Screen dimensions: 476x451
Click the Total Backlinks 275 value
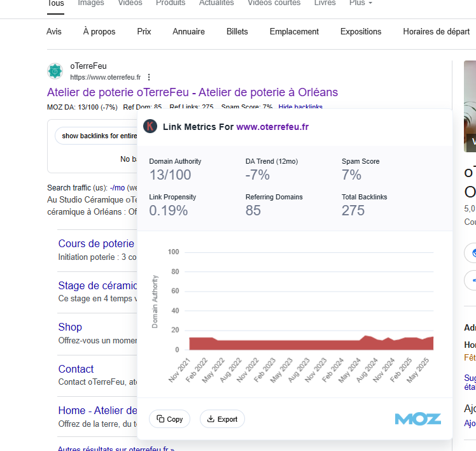click(353, 211)
